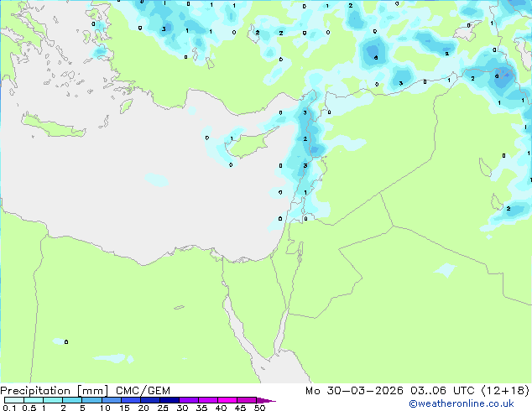Pick the 40–45 mm magenta legend box
532x411 pixels.
click(x=227, y=400)
